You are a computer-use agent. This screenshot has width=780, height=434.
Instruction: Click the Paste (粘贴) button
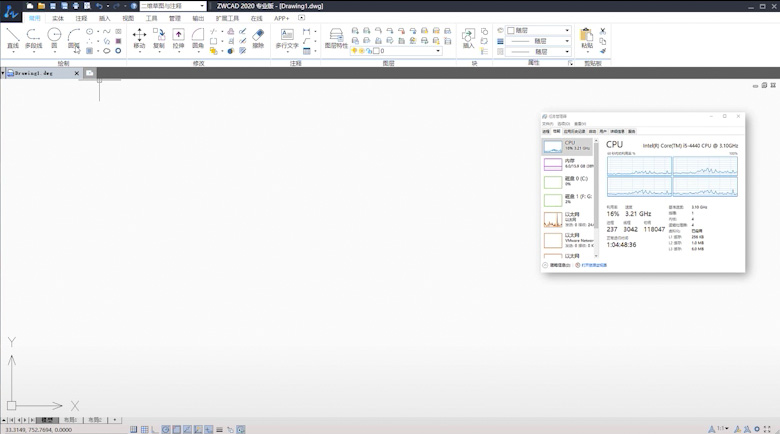586,38
